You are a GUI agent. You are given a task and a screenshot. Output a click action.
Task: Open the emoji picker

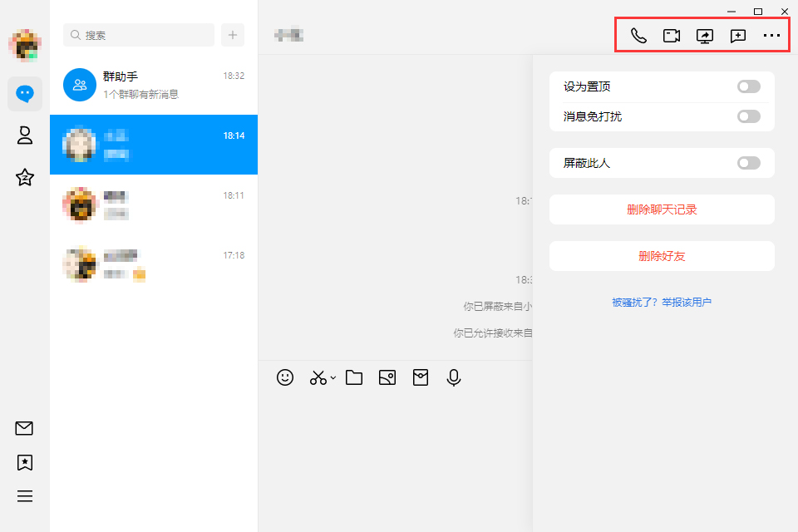pos(285,377)
